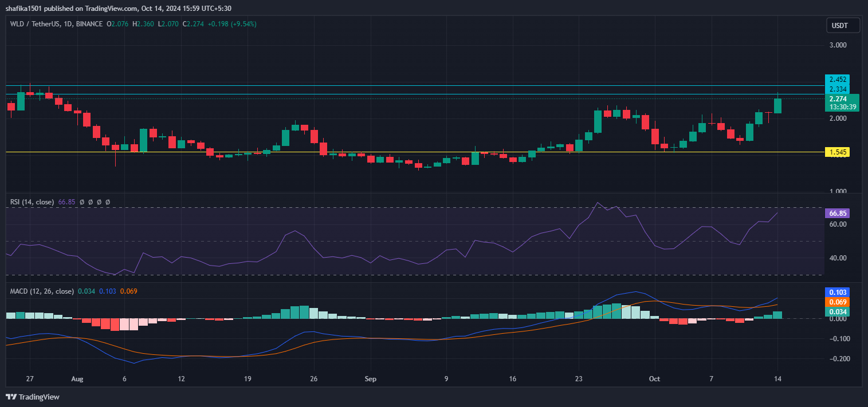This screenshot has width=868, height=407.
Task: Select the latest green candle on Oct 14
Action: [777, 105]
